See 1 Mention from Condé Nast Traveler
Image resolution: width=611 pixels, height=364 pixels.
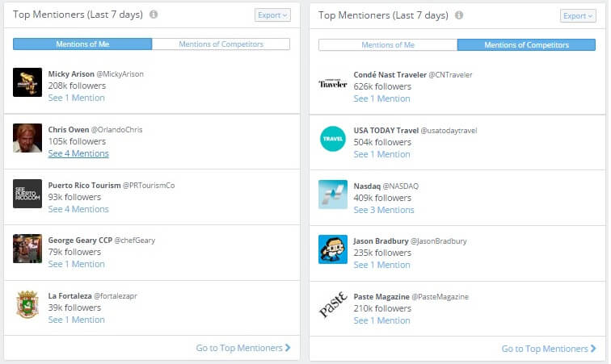[x=381, y=98]
